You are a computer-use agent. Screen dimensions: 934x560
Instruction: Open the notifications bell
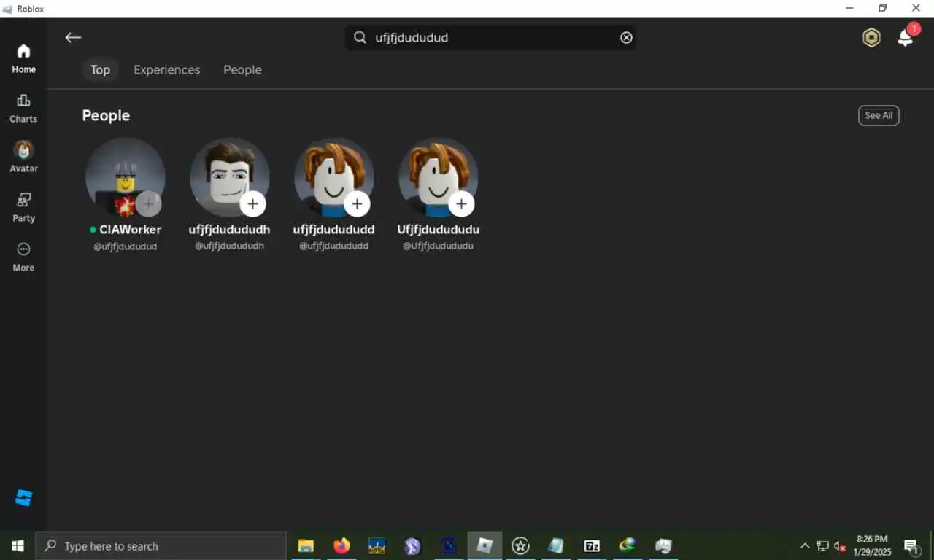click(906, 38)
